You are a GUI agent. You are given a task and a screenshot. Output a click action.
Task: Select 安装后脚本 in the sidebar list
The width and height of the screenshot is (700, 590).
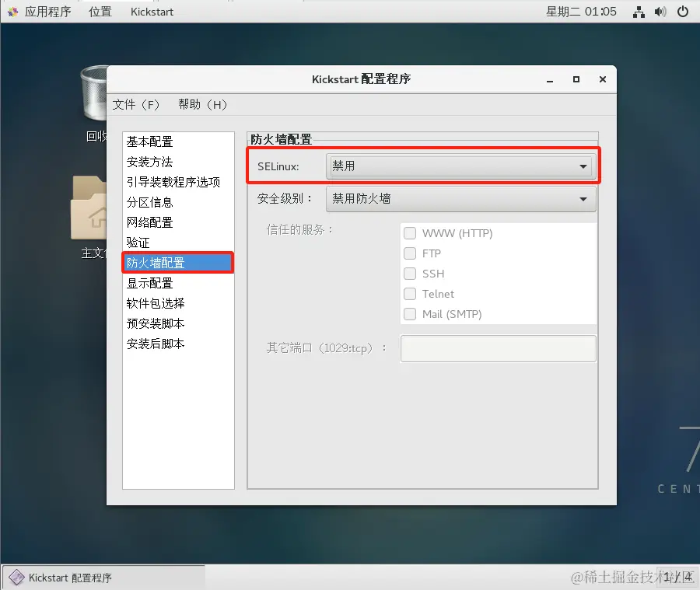pos(178,344)
